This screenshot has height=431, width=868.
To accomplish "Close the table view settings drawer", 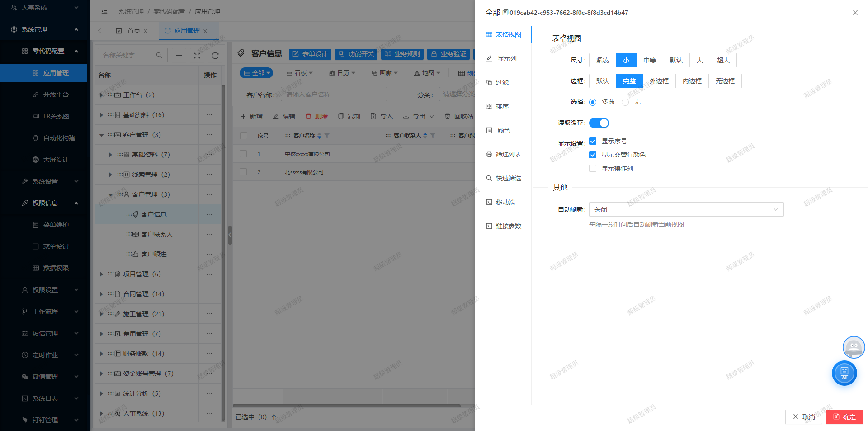I will click(855, 13).
